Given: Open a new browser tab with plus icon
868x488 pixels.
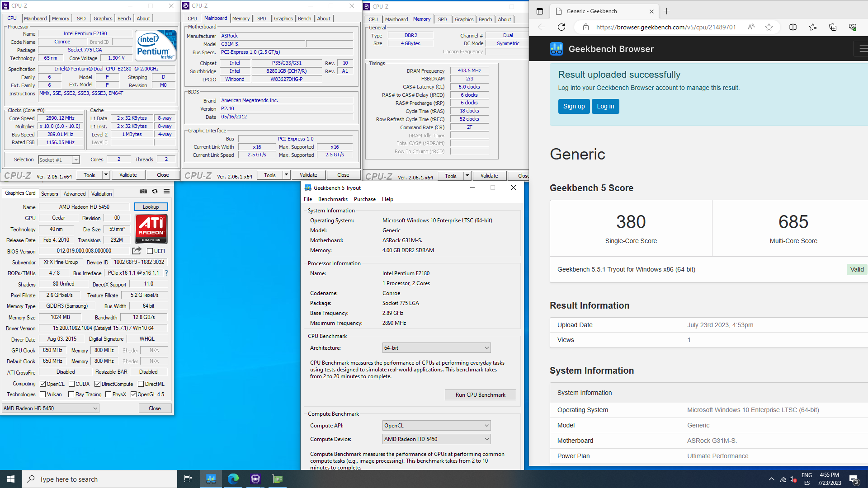Looking at the screenshot, I should click(667, 11).
